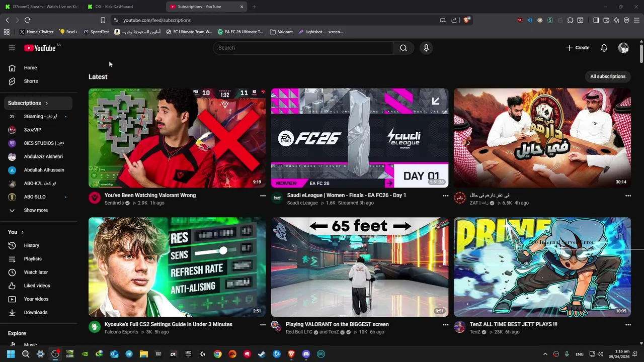Open a new browser tab

254,7
